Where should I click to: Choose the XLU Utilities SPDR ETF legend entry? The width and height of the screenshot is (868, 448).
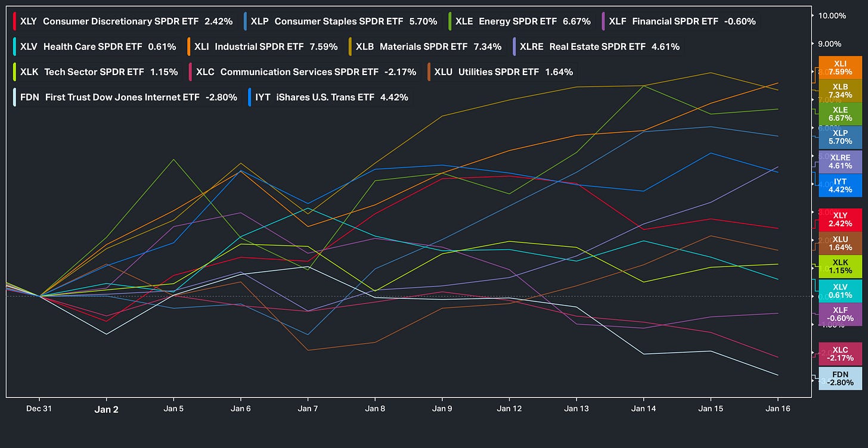(501, 72)
